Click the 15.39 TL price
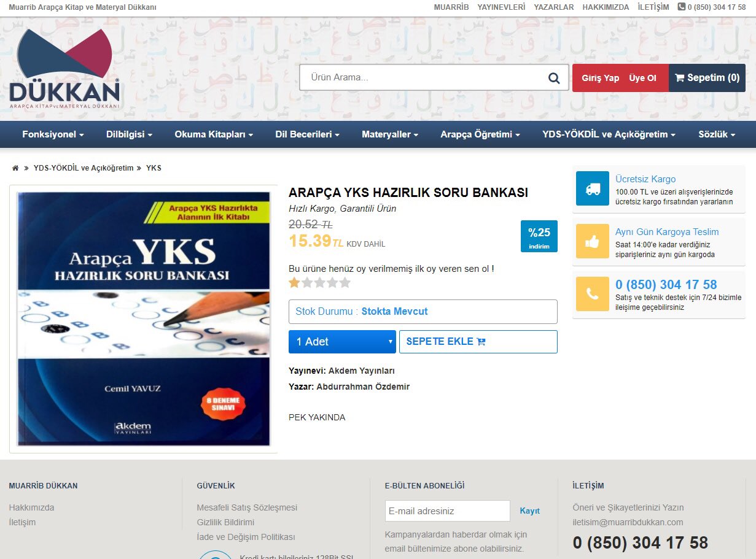 pyautogui.click(x=316, y=241)
